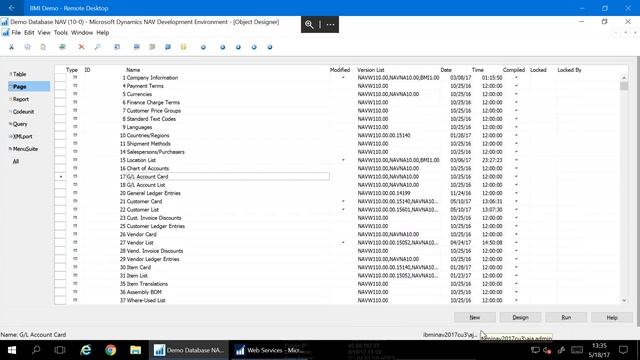Open the Window menu
This screenshot has width=640, height=360.
tap(82, 33)
